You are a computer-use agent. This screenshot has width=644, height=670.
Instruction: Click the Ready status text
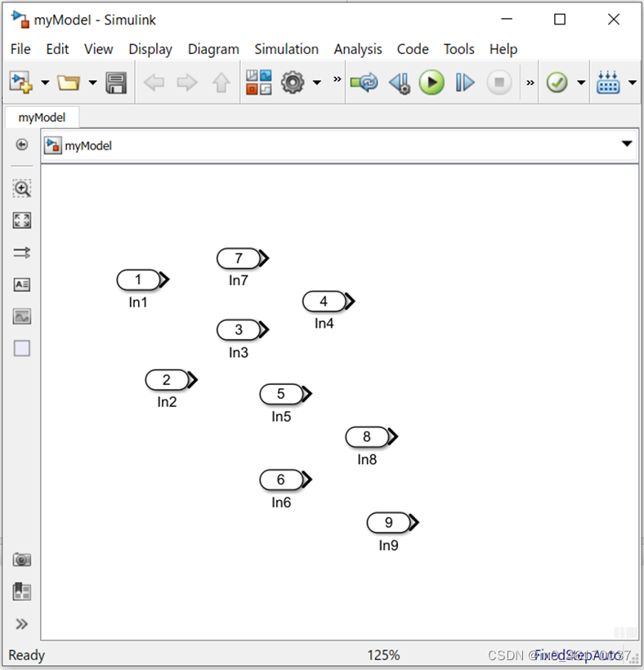(26, 655)
